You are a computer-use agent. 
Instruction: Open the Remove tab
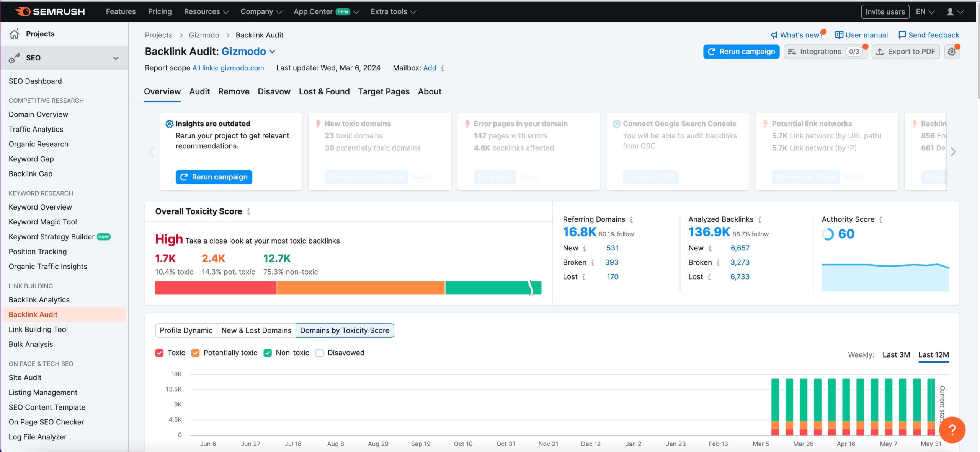[x=234, y=92]
